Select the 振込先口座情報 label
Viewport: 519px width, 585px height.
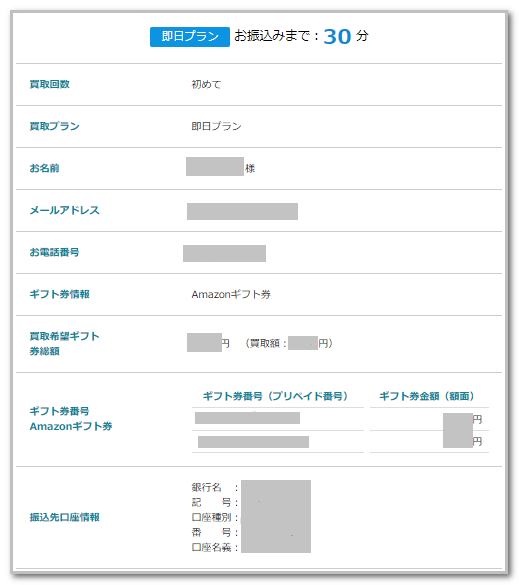pyautogui.click(x=65, y=517)
